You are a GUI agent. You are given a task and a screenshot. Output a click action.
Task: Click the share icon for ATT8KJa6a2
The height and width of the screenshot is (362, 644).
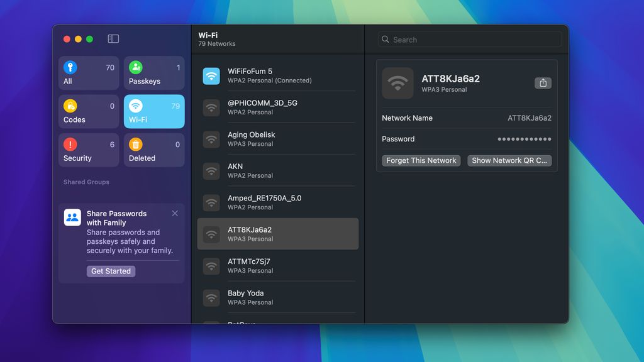pos(543,82)
